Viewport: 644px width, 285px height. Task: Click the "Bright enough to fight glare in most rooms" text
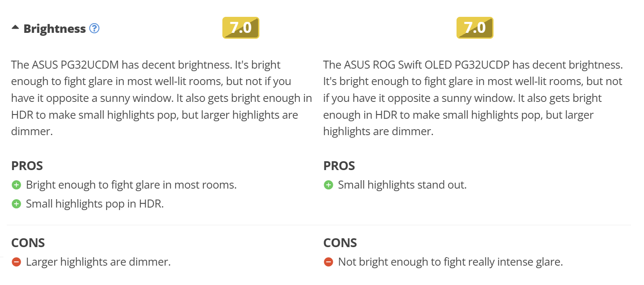pyautogui.click(x=131, y=185)
